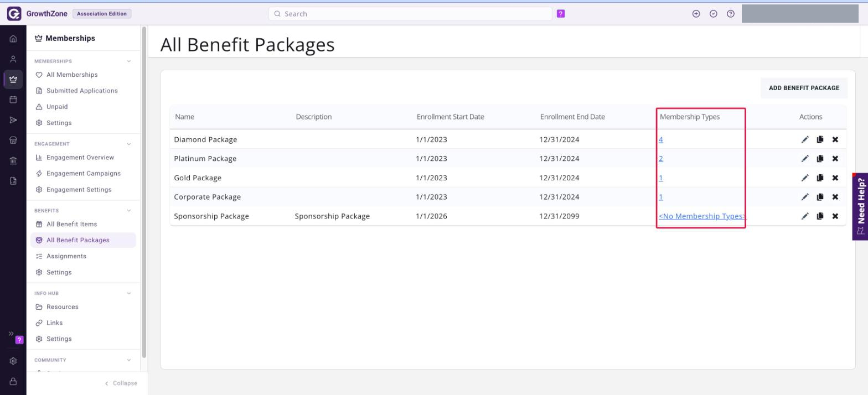Open the settings gear in left rail

(x=13, y=361)
